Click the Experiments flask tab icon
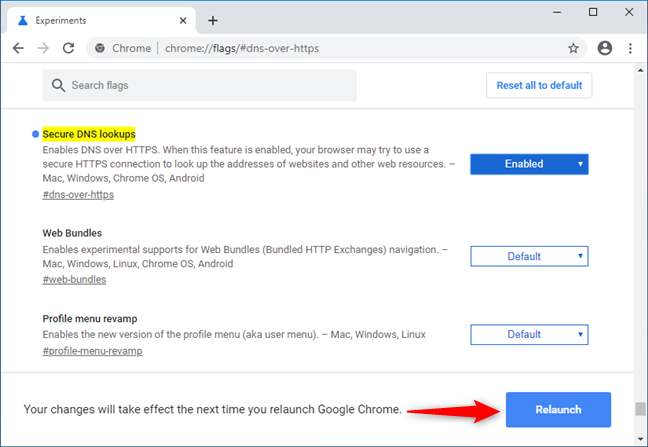The image size is (648, 447). (23, 21)
